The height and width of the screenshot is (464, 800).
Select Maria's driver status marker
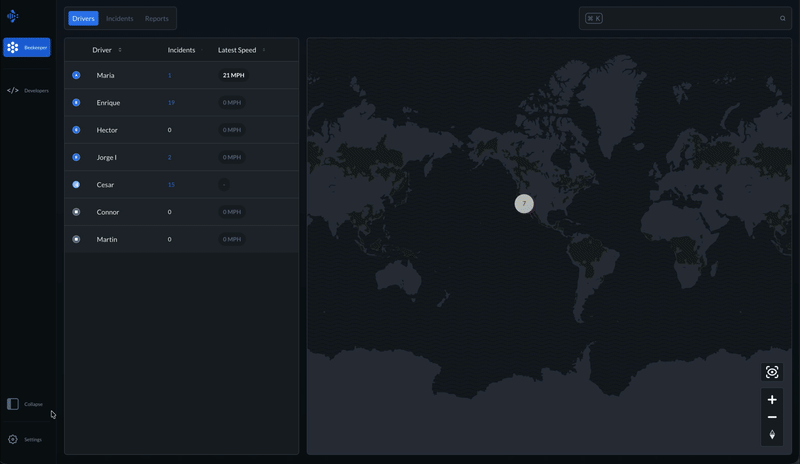tap(76, 75)
